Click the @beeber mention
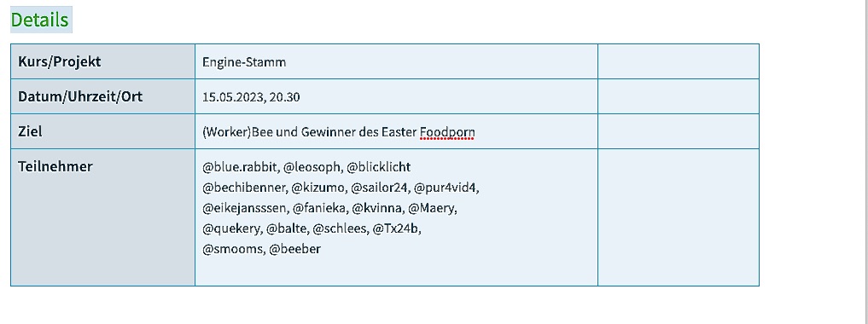The image size is (868, 324). tap(295, 249)
